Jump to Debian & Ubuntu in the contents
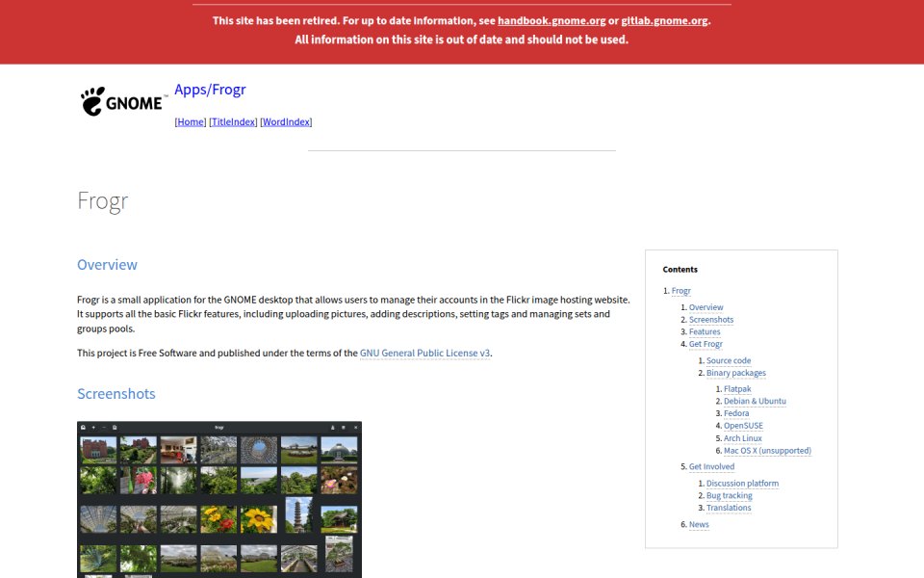This screenshot has width=924, height=578. click(755, 401)
